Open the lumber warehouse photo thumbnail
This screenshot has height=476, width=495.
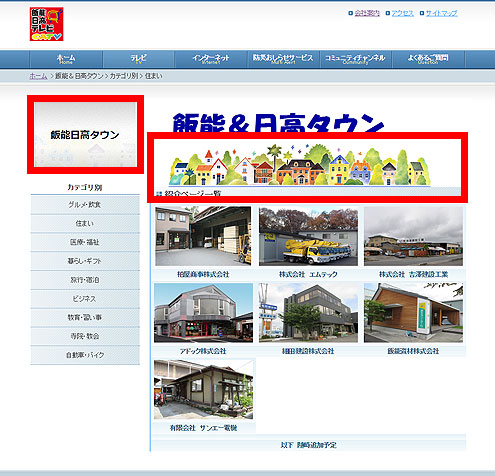click(203, 236)
